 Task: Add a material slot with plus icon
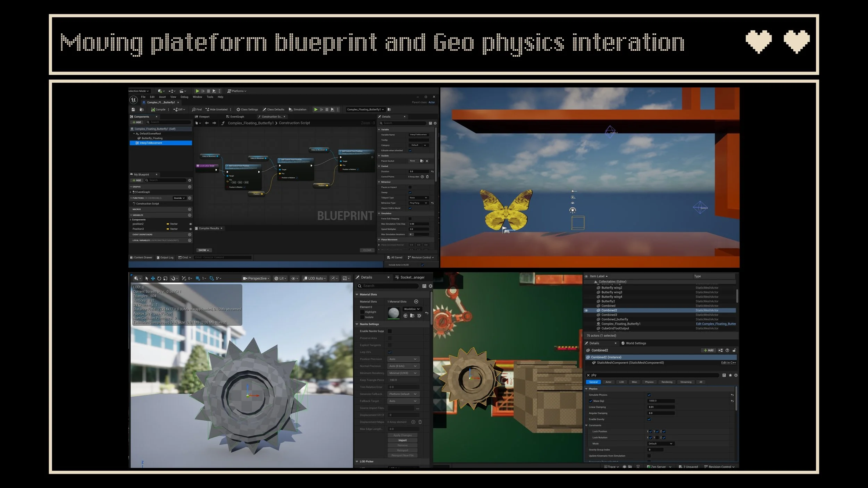(x=416, y=302)
